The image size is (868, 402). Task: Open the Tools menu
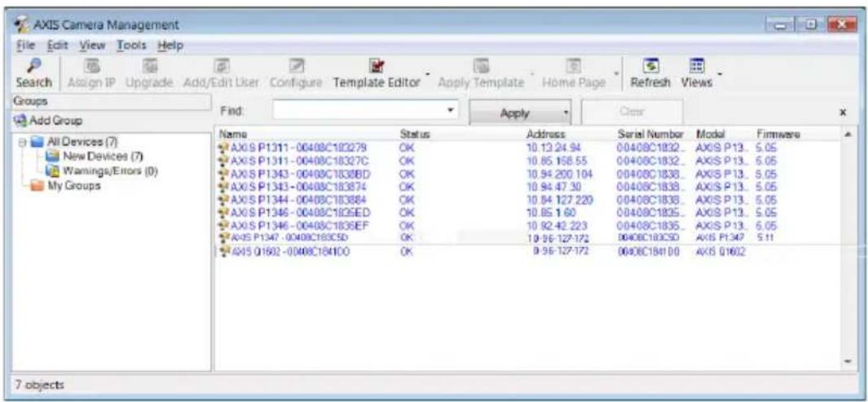(131, 44)
